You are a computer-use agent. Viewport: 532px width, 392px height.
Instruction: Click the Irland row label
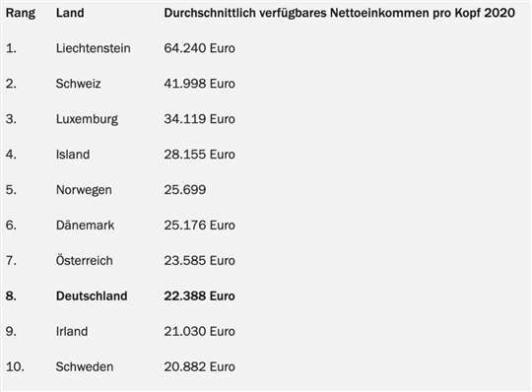(x=72, y=332)
